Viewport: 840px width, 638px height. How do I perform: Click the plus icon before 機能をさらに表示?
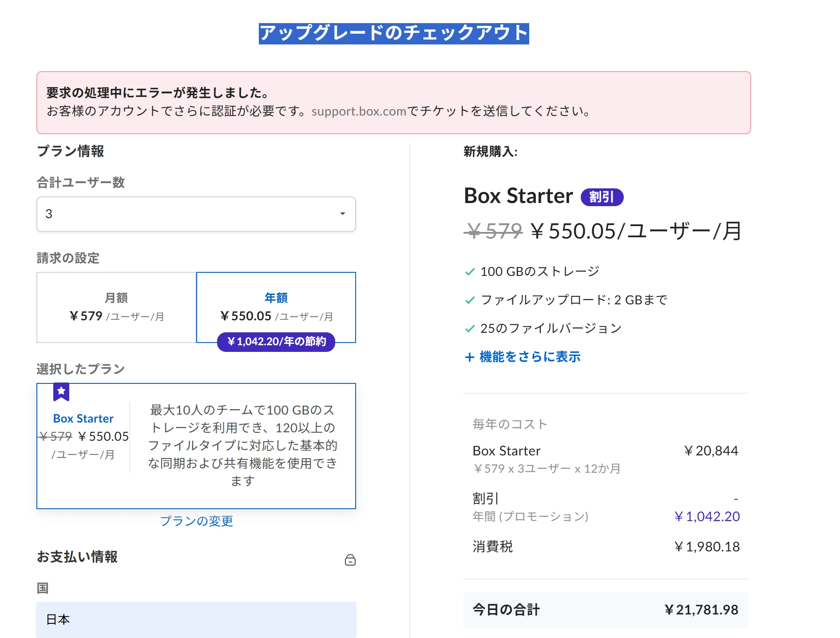click(469, 357)
